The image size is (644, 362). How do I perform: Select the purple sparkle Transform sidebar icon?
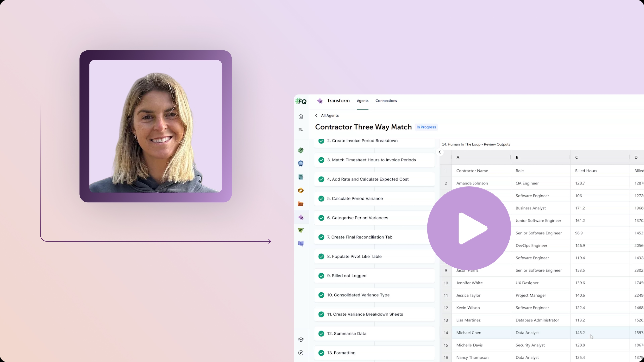[301, 217]
